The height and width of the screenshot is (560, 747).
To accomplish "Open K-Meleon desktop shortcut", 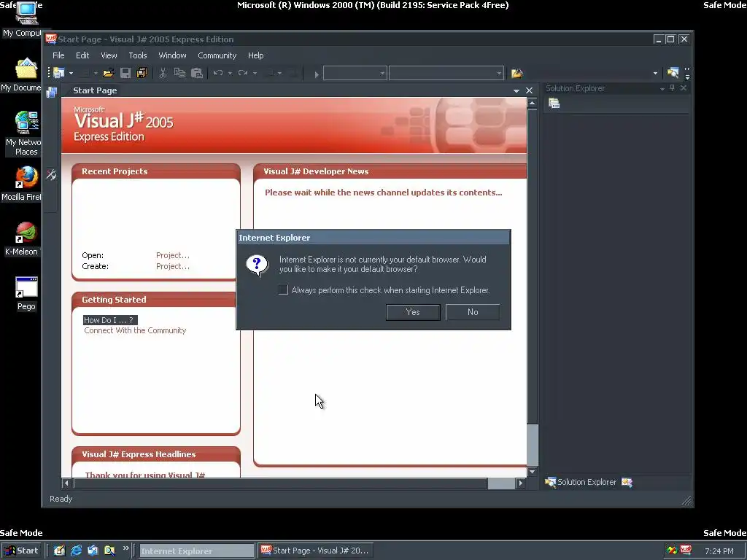I will 26,233.
